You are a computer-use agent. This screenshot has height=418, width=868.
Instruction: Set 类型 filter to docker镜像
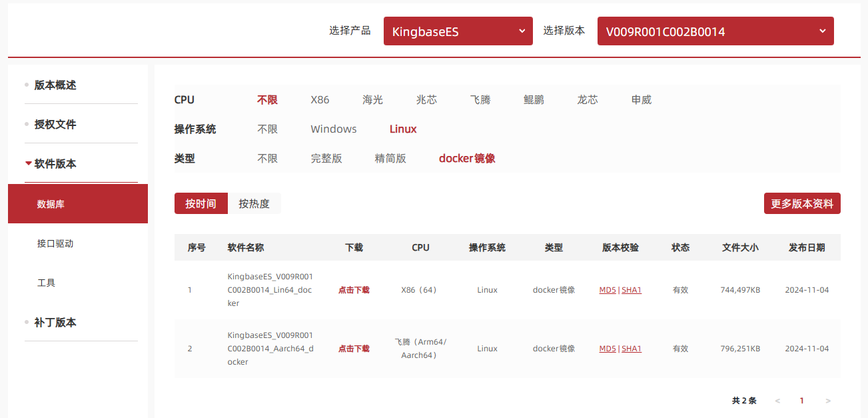pyautogui.click(x=467, y=159)
